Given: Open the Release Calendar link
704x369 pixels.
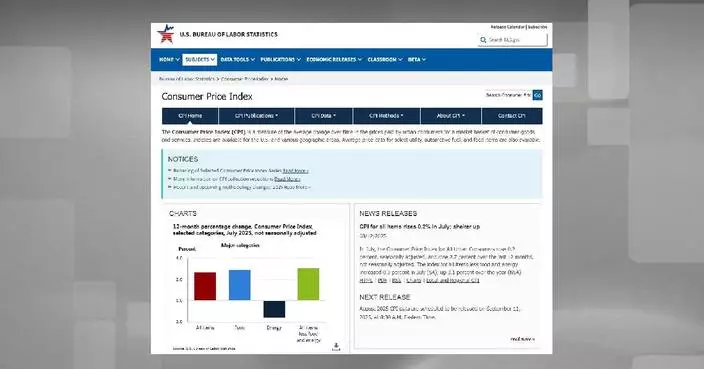Looking at the screenshot, I should (507, 27).
